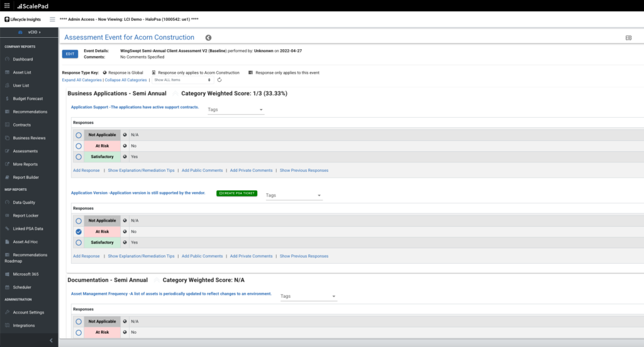
Task: Click the Microsoft 365 sidebar icon
Action: coord(7,274)
